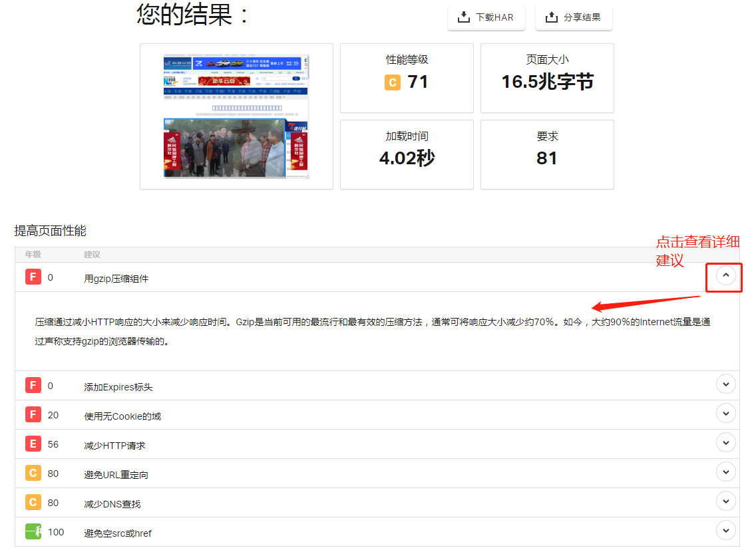Click the score 20 in 使用无Cookie的域 row
Viewport: 756px width, 556px height.
click(53, 415)
